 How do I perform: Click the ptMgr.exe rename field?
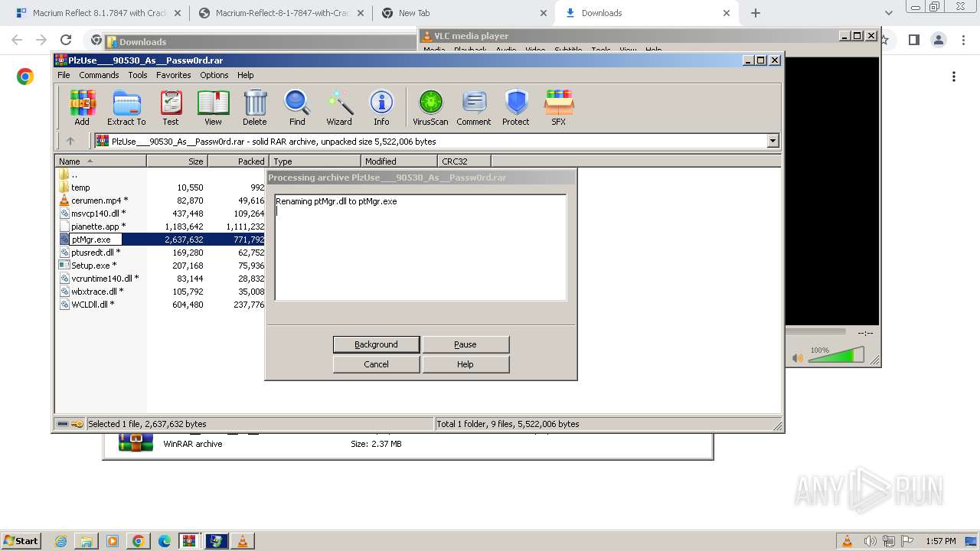(95, 240)
